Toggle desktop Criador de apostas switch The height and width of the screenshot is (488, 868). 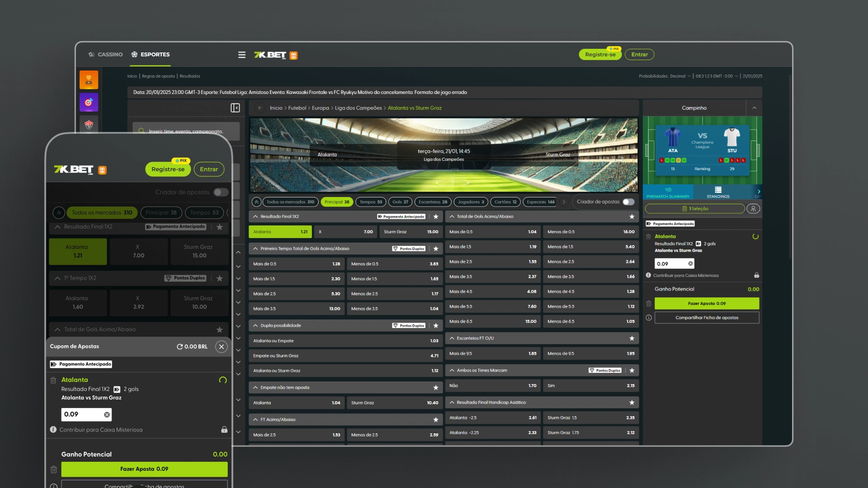pos(628,202)
